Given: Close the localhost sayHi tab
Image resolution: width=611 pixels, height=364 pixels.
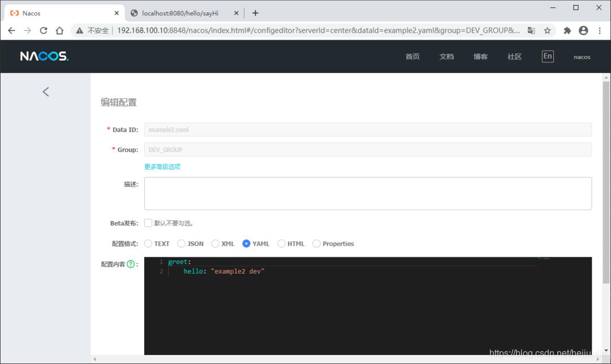Looking at the screenshot, I should [x=236, y=13].
